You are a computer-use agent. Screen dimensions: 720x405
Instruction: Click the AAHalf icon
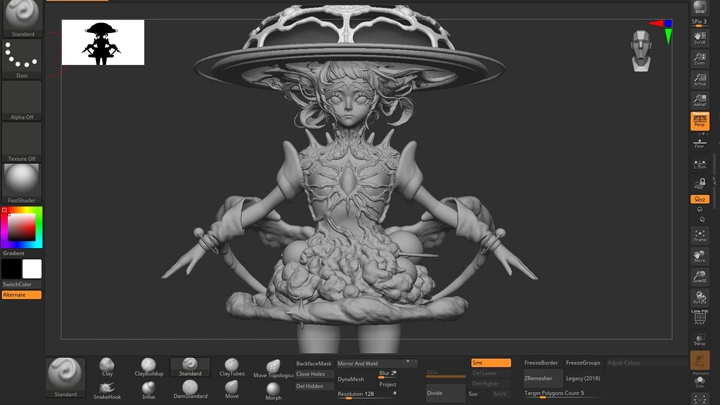click(699, 100)
